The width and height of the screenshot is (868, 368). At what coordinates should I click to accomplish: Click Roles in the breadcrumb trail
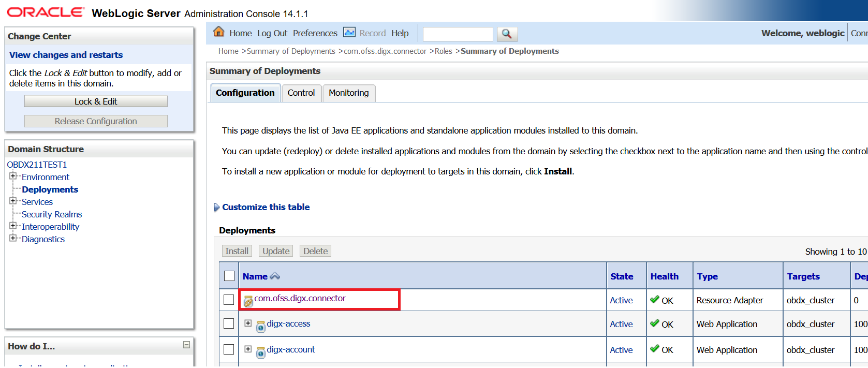(444, 51)
